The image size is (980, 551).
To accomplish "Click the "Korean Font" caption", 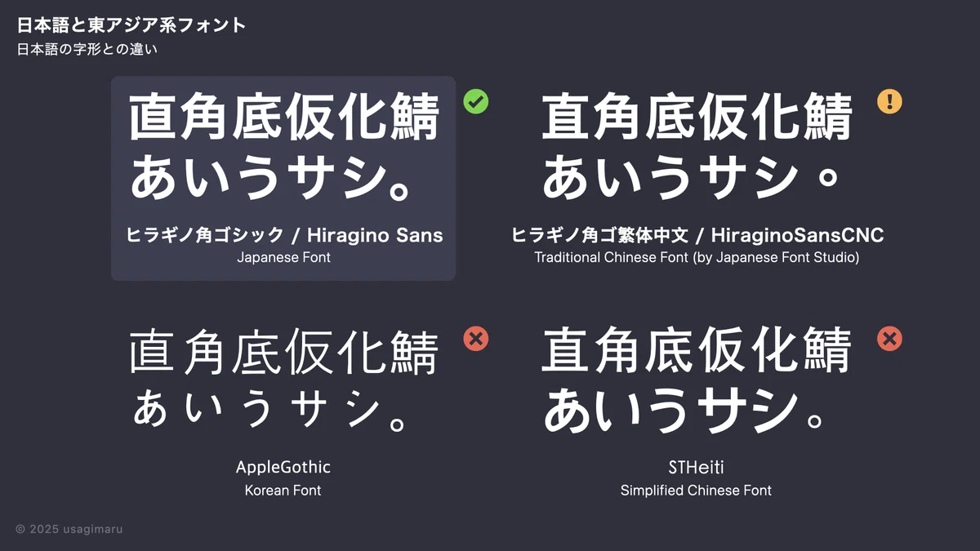I will tap(283, 491).
